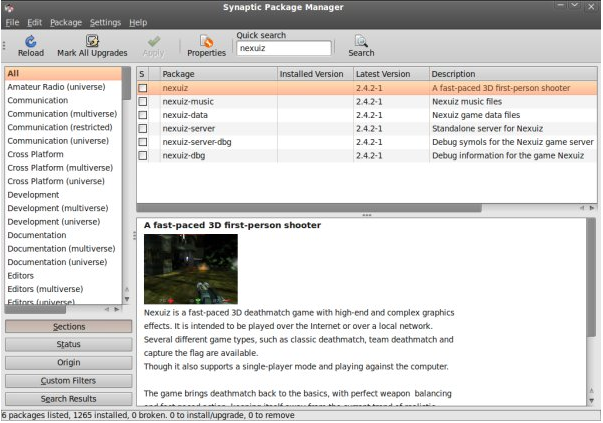
Task: Click description pane scroll-down arrow
Action: coord(591,401)
